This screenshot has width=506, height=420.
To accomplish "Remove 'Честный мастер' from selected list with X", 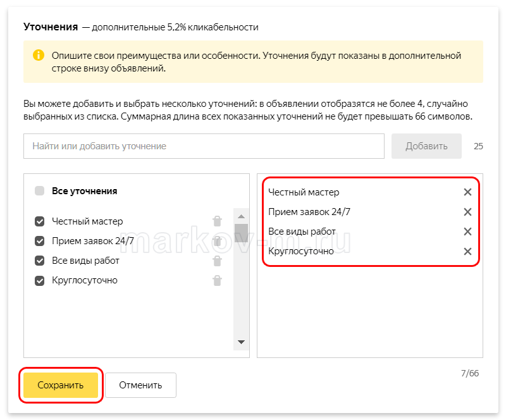I will (x=467, y=192).
